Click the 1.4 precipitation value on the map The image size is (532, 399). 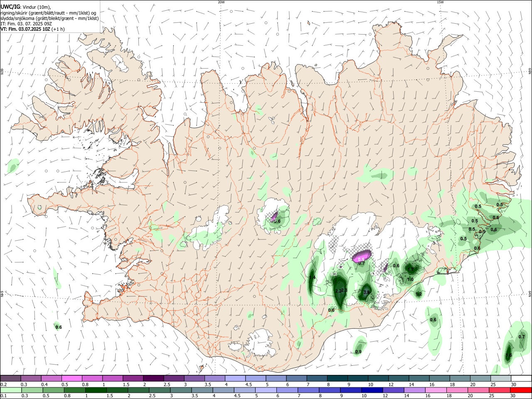pyautogui.click(x=312, y=277)
